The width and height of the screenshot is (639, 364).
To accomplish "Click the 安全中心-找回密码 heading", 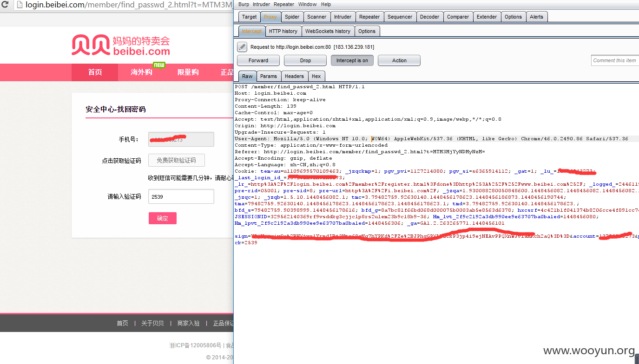I will (x=116, y=109).
